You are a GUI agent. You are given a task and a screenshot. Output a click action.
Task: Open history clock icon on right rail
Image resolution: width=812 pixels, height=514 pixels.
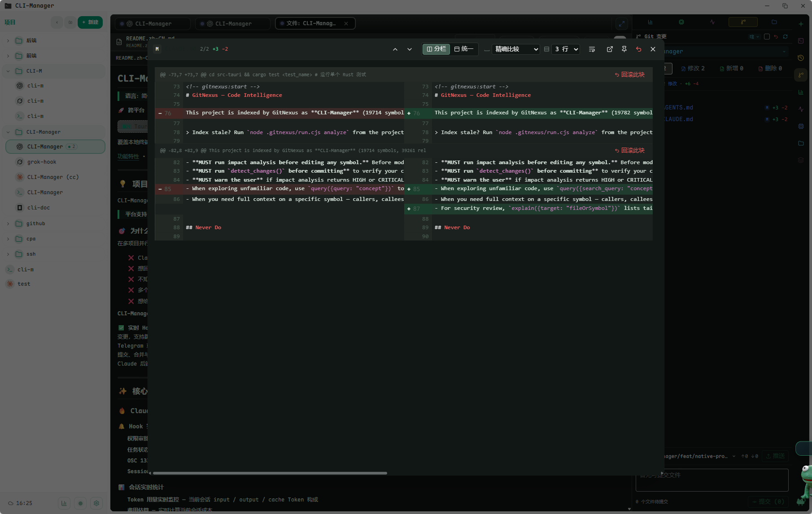[801, 58]
